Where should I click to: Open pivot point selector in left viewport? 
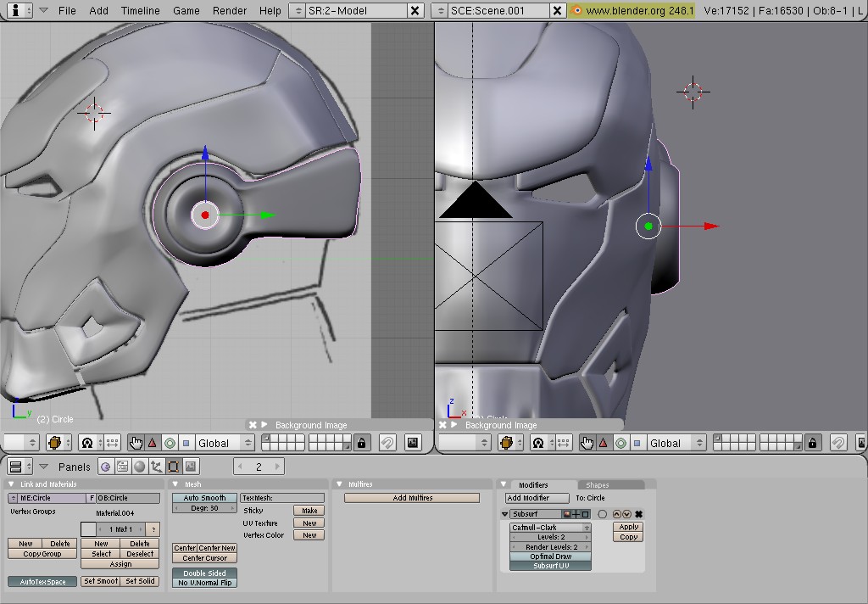(90, 443)
